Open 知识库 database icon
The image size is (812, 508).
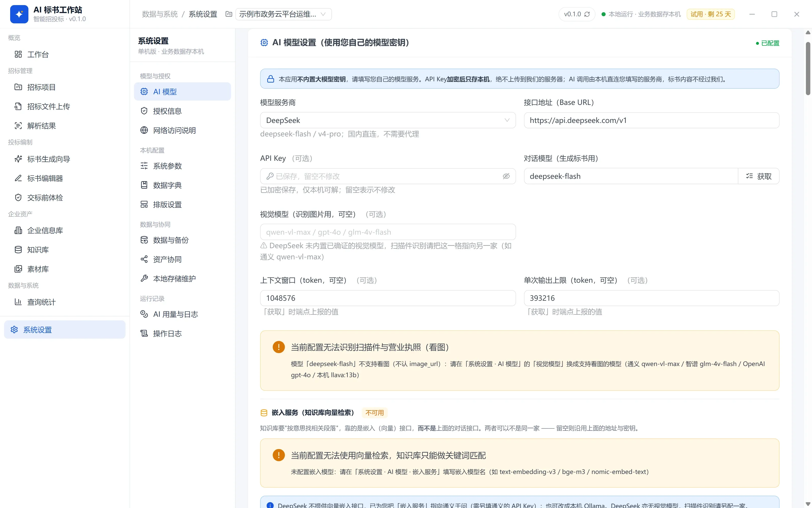click(18, 250)
